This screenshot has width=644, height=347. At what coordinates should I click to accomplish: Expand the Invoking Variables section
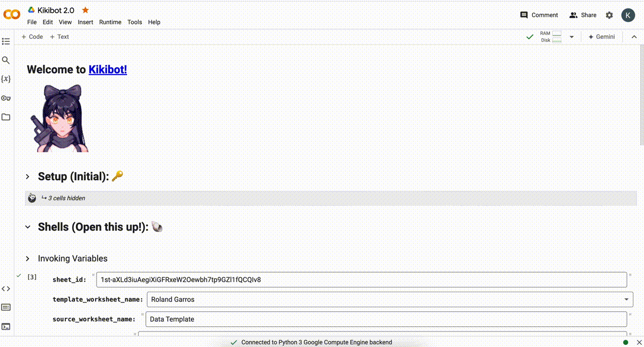tap(28, 259)
